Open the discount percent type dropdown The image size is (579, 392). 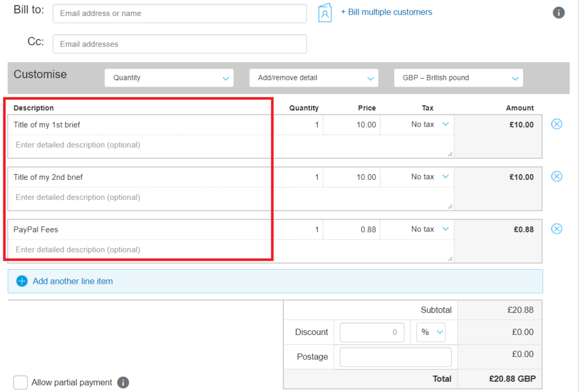pos(430,332)
